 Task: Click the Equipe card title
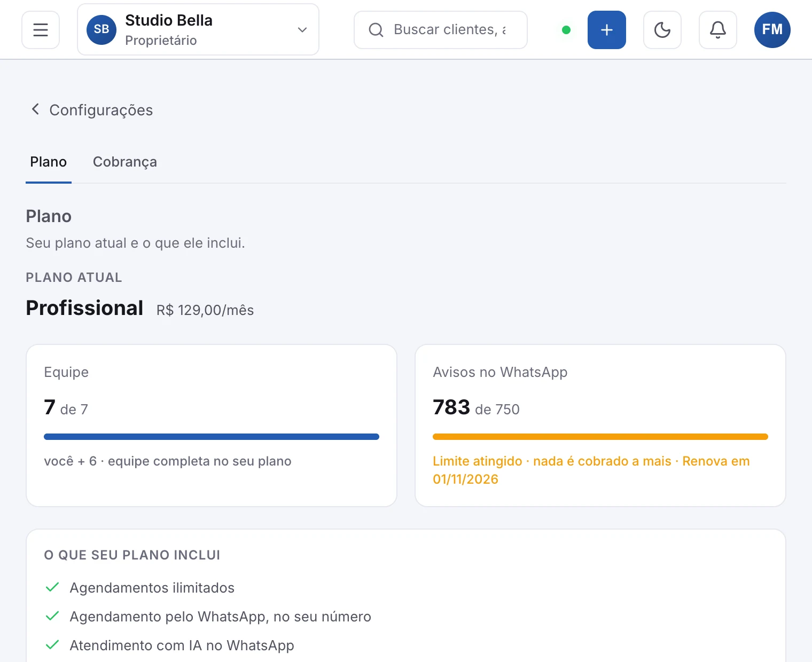[66, 372]
